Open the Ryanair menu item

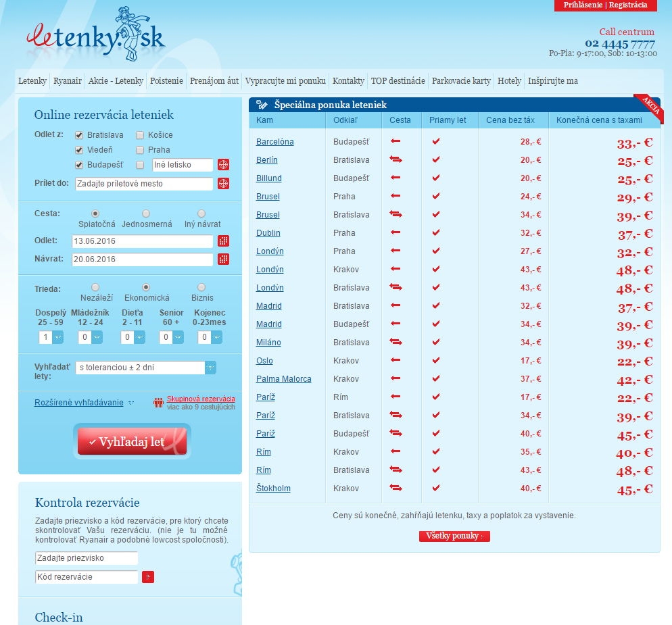[68, 81]
